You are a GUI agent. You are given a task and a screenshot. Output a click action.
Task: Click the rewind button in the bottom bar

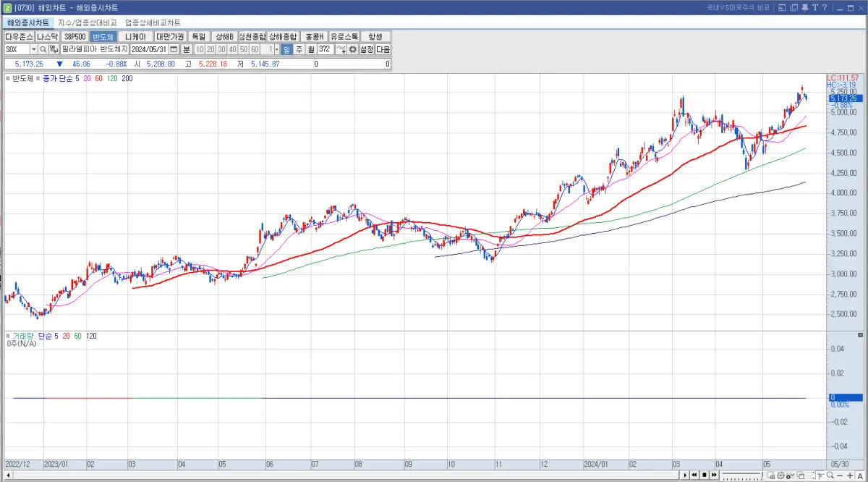[x=694, y=475]
